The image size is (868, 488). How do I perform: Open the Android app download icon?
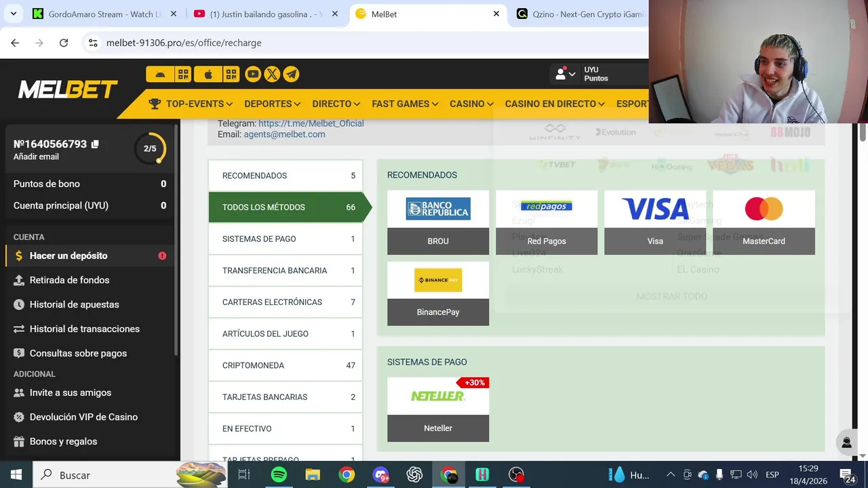click(x=160, y=74)
